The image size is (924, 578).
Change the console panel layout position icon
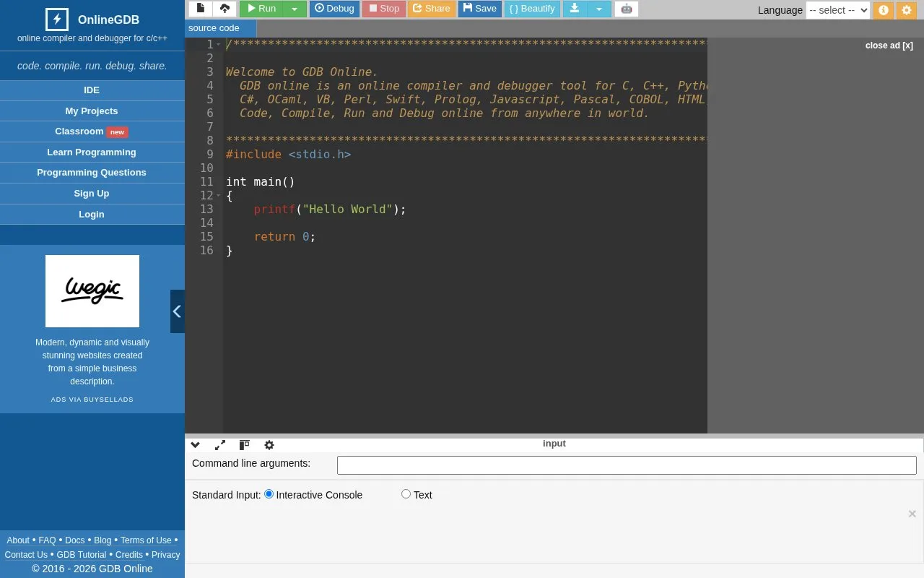[x=245, y=445]
